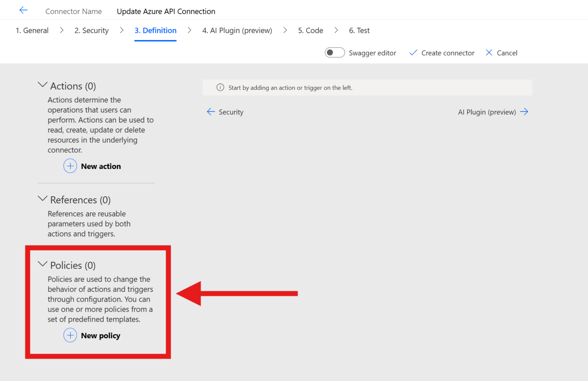Click the right arrow after AI Plugin (preview)

click(x=524, y=112)
